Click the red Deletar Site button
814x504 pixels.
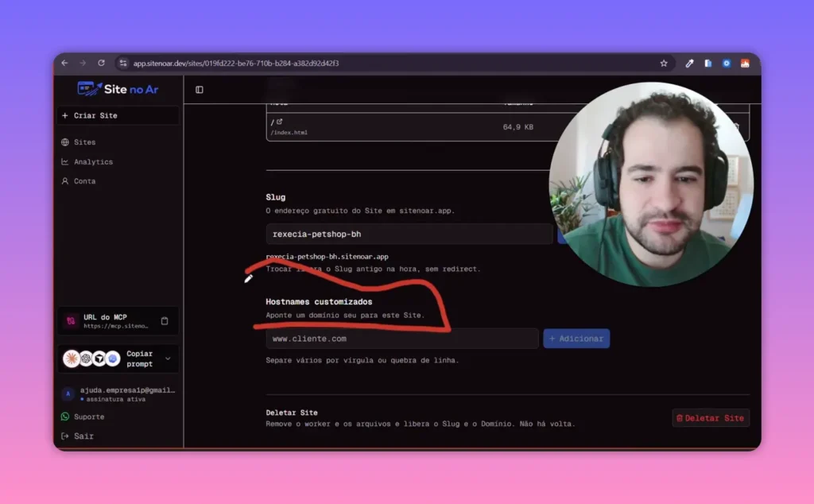pyautogui.click(x=710, y=418)
